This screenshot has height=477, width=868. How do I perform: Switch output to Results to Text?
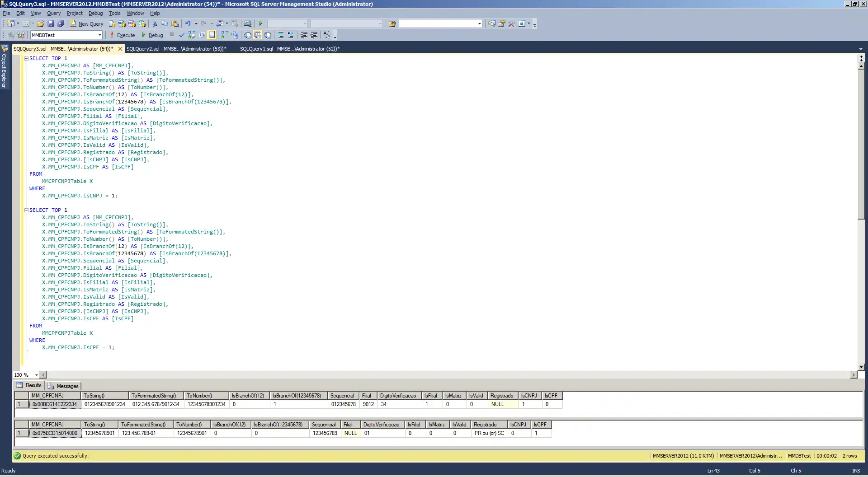click(248, 35)
